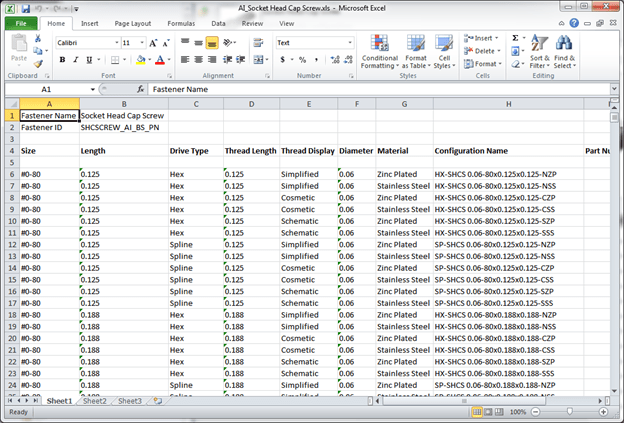Switch to the Formulas tab

(x=181, y=23)
